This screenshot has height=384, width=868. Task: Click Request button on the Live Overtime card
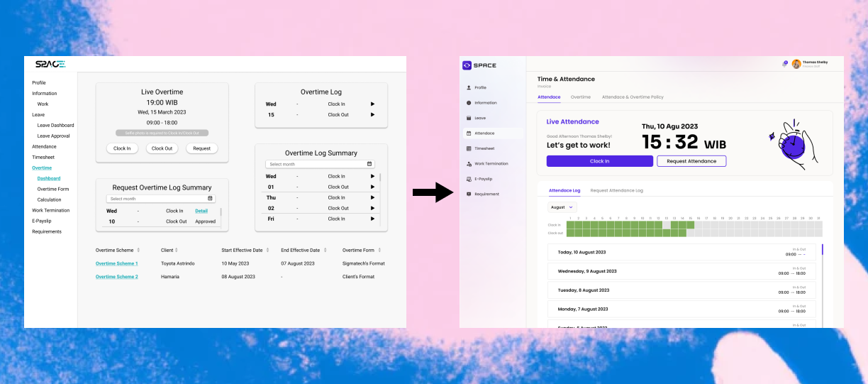tap(202, 148)
